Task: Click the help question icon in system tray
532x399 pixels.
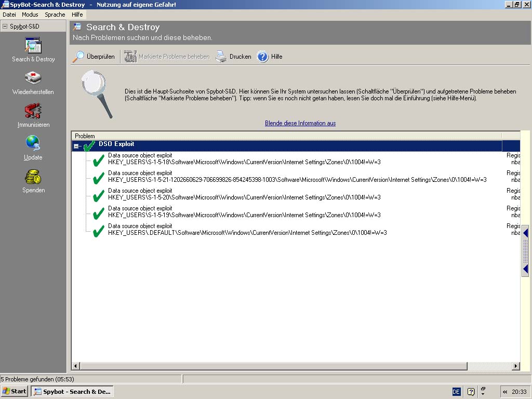Action: 471,392
